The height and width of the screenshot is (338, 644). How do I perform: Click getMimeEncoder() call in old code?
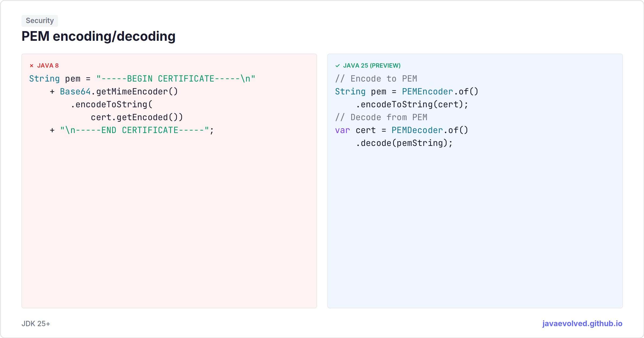[137, 91]
